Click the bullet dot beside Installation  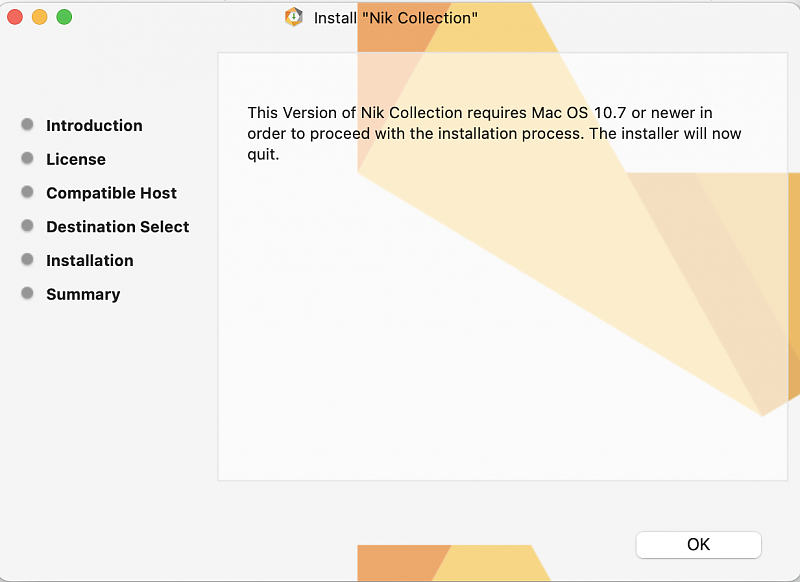pos(27,260)
